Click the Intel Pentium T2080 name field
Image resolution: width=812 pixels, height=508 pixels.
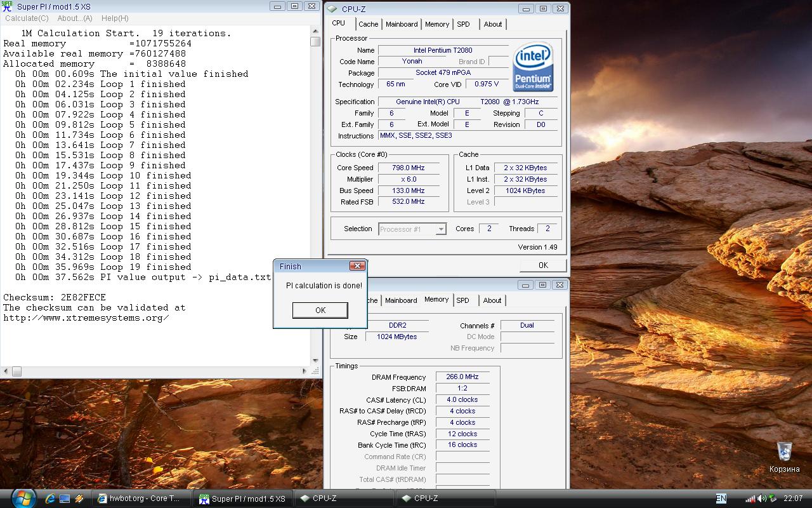coord(443,50)
